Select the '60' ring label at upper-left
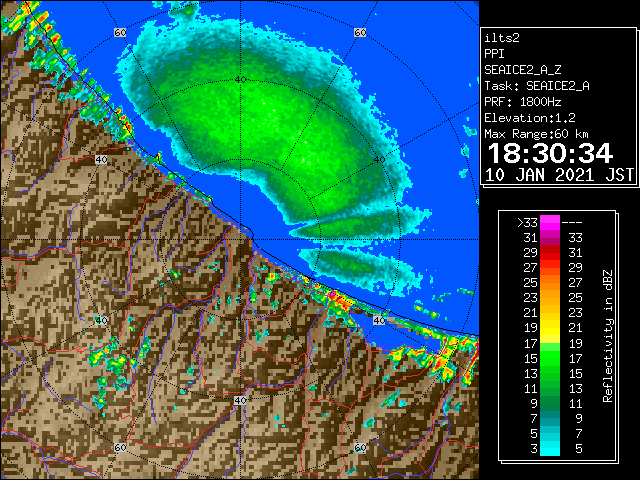The width and height of the screenshot is (640, 480). point(120,32)
